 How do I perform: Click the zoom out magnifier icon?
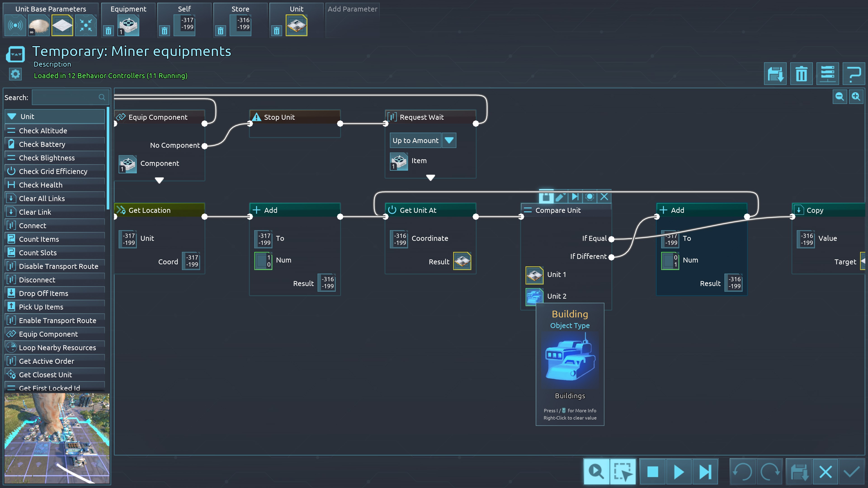coord(839,97)
